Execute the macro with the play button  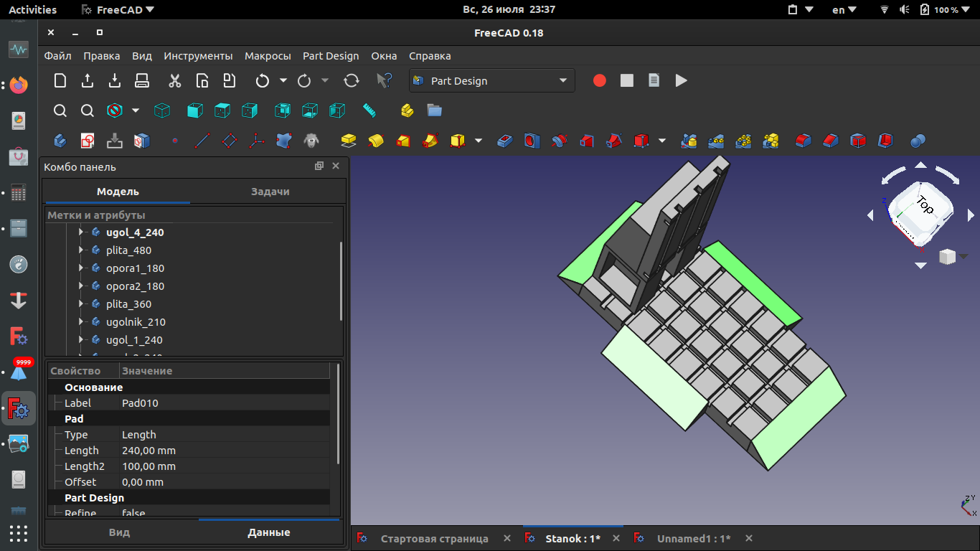point(681,81)
